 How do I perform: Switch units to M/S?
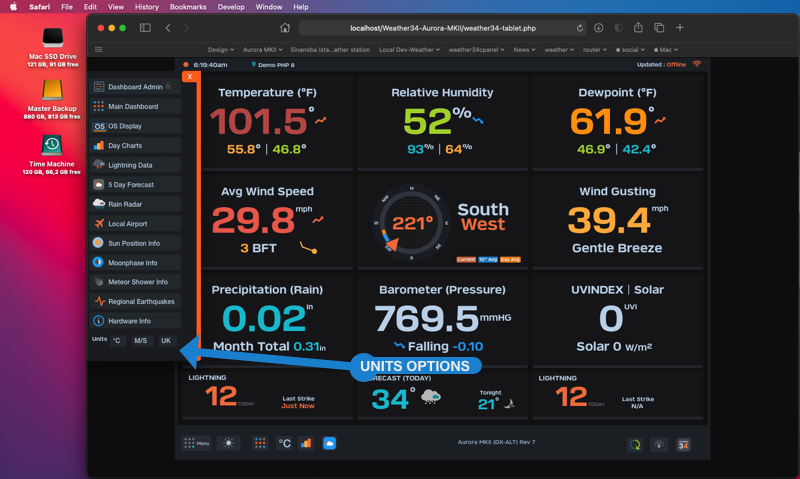click(141, 340)
